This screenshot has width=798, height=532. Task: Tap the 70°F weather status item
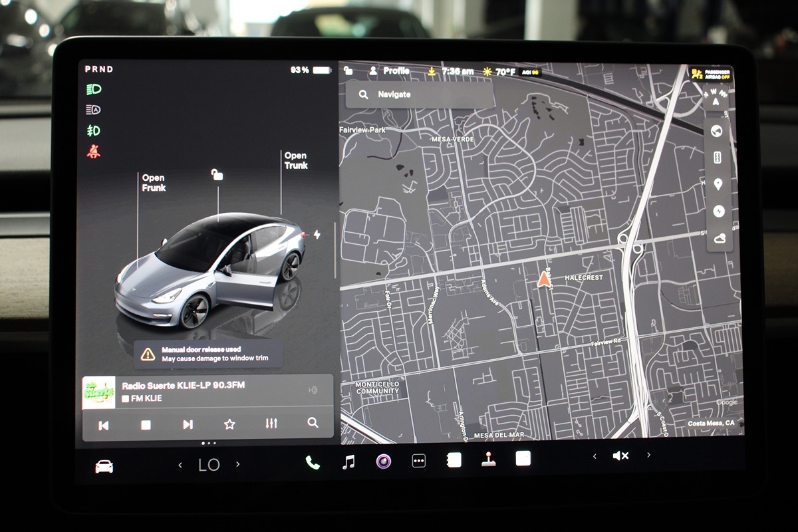tap(499, 71)
